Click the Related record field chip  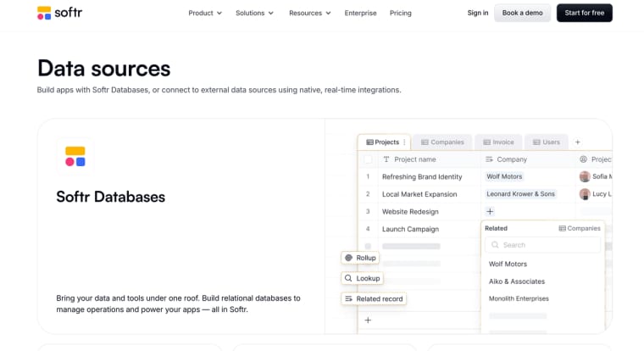coord(374,298)
